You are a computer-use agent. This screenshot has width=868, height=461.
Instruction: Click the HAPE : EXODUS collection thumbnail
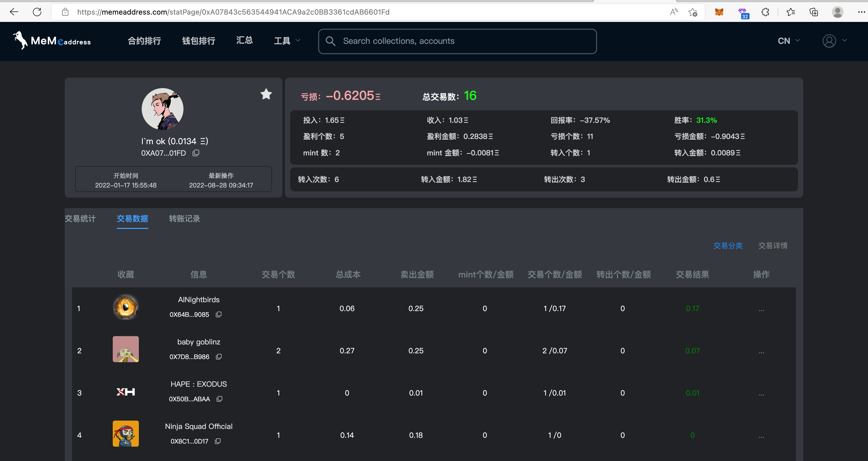[125, 392]
